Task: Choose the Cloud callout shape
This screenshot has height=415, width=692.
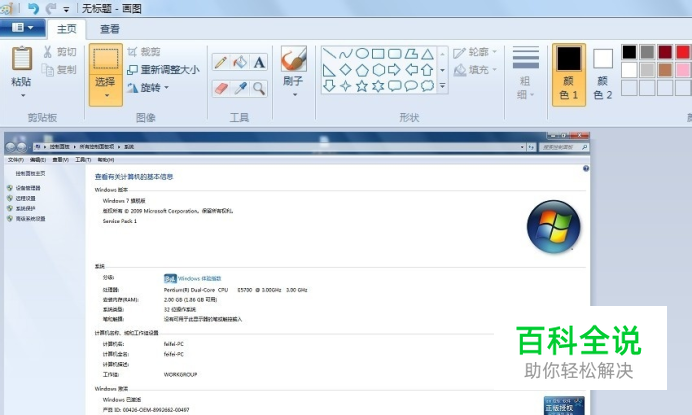Action: tap(427, 86)
